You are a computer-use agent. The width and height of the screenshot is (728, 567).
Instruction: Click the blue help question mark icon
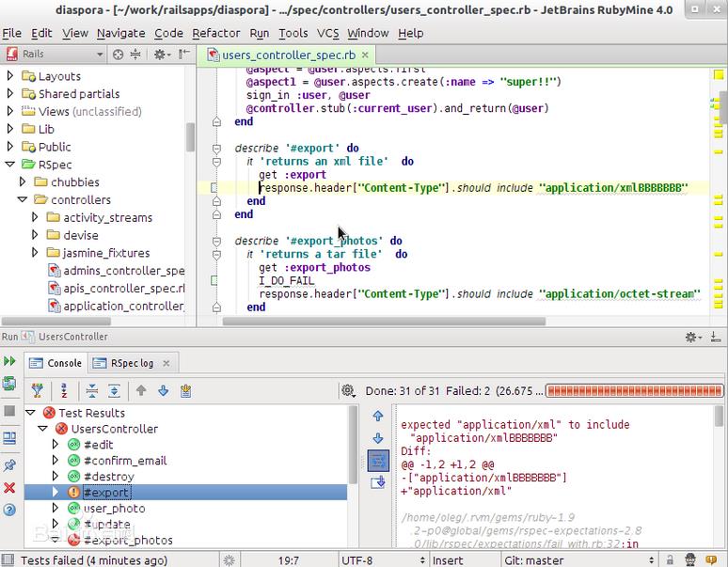9,511
